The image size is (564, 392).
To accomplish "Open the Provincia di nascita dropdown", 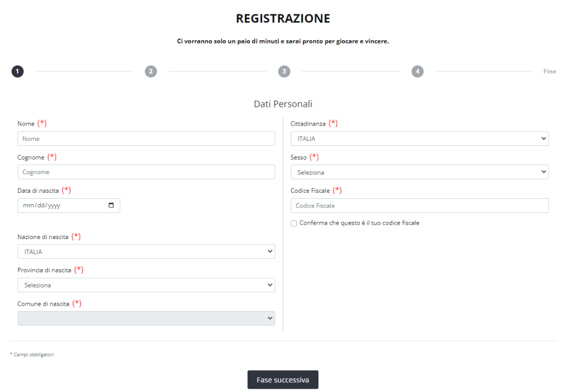I will (x=146, y=285).
